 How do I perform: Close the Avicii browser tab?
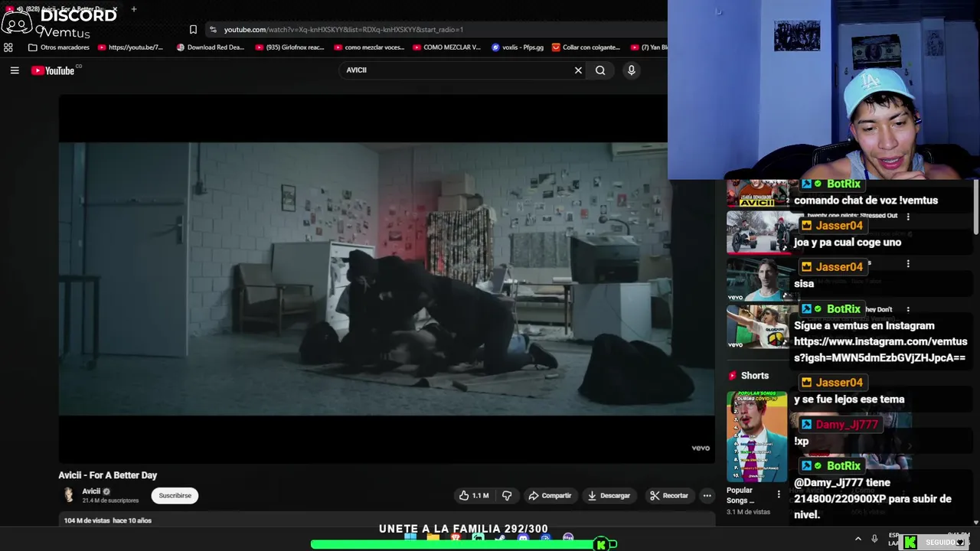click(x=115, y=9)
